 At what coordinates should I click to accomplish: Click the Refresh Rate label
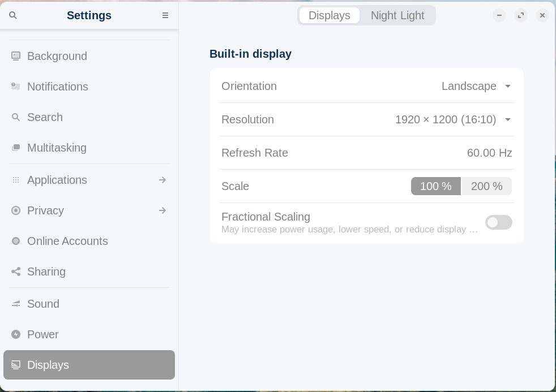click(255, 153)
